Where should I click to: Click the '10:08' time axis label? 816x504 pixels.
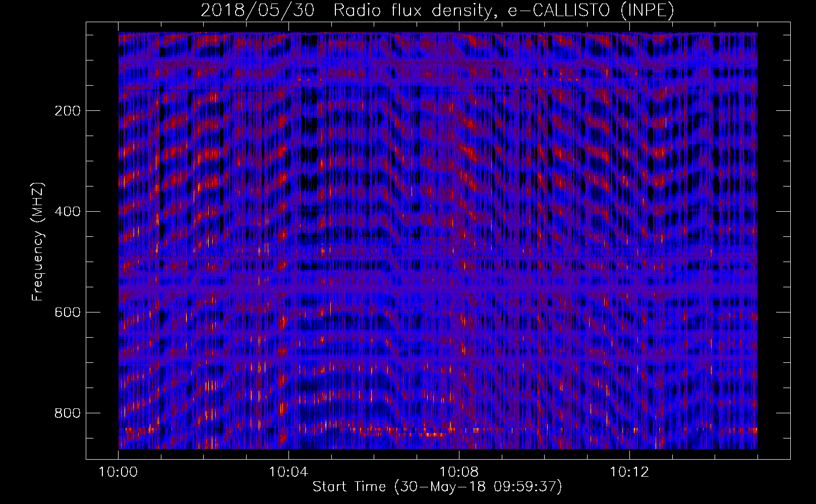(459, 472)
